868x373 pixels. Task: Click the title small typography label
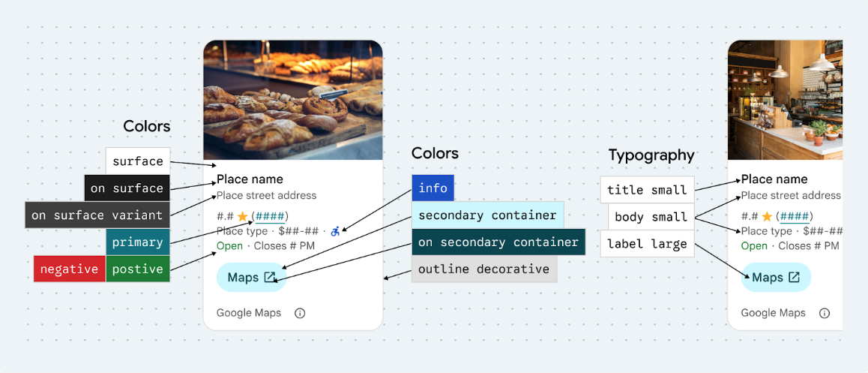[x=647, y=190]
